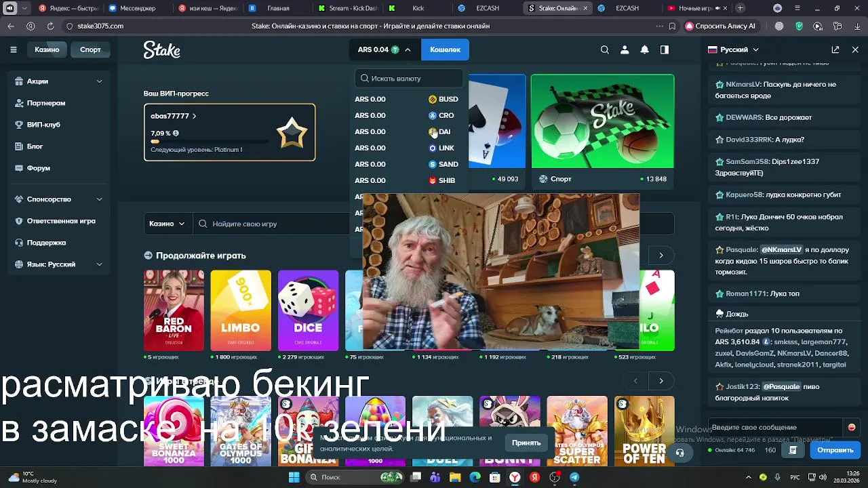This screenshot has width=868, height=488.
Task: Open File Explorer from taskbar
Action: pos(455,477)
